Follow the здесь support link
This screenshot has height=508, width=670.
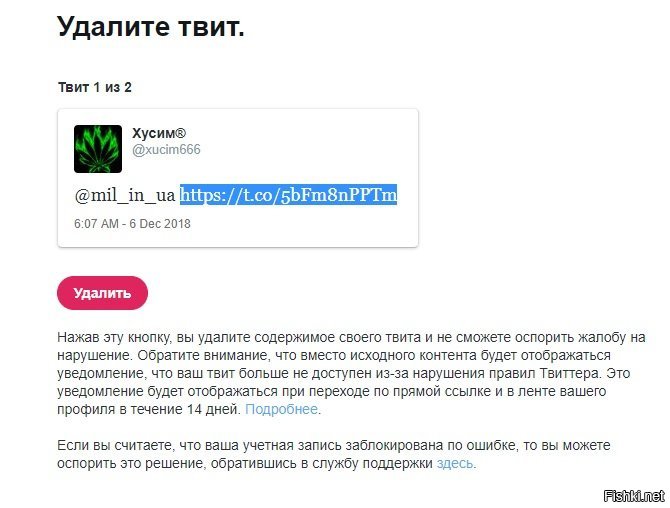[455, 464]
